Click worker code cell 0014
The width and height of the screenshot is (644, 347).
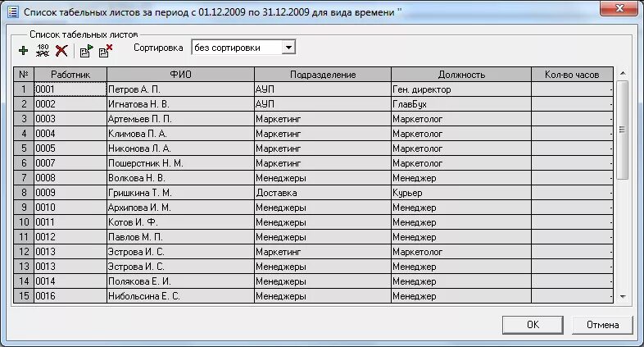click(70, 281)
